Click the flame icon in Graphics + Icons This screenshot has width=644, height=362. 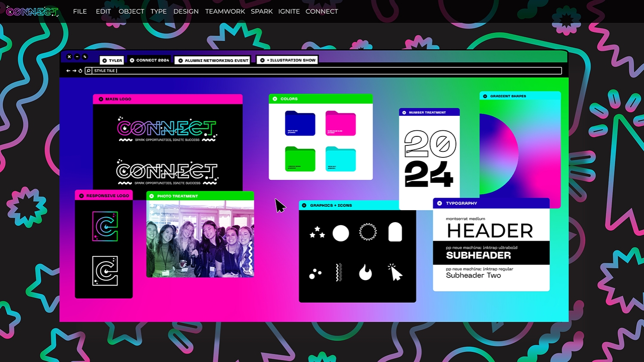click(x=365, y=272)
